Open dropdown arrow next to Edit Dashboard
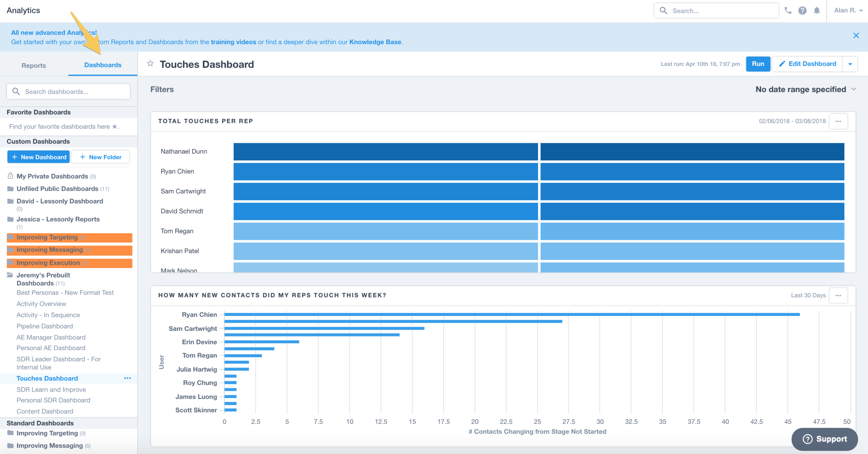The height and width of the screenshot is (454, 868). click(x=850, y=64)
